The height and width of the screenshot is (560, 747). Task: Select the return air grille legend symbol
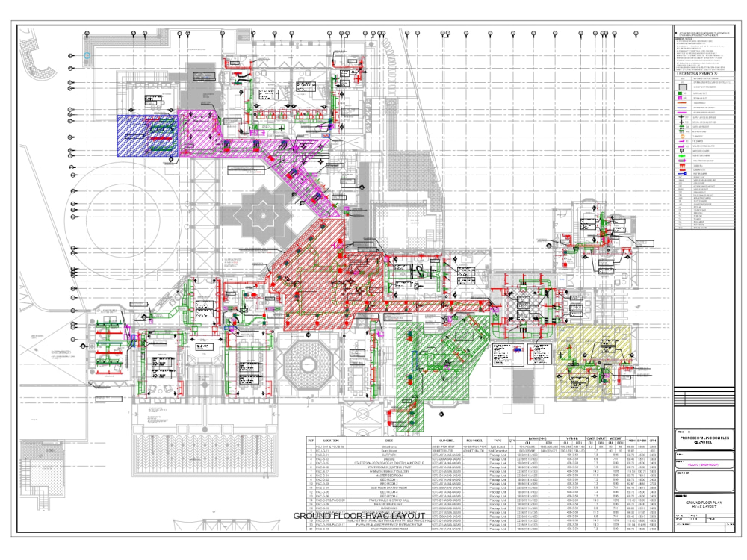(x=681, y=131)
